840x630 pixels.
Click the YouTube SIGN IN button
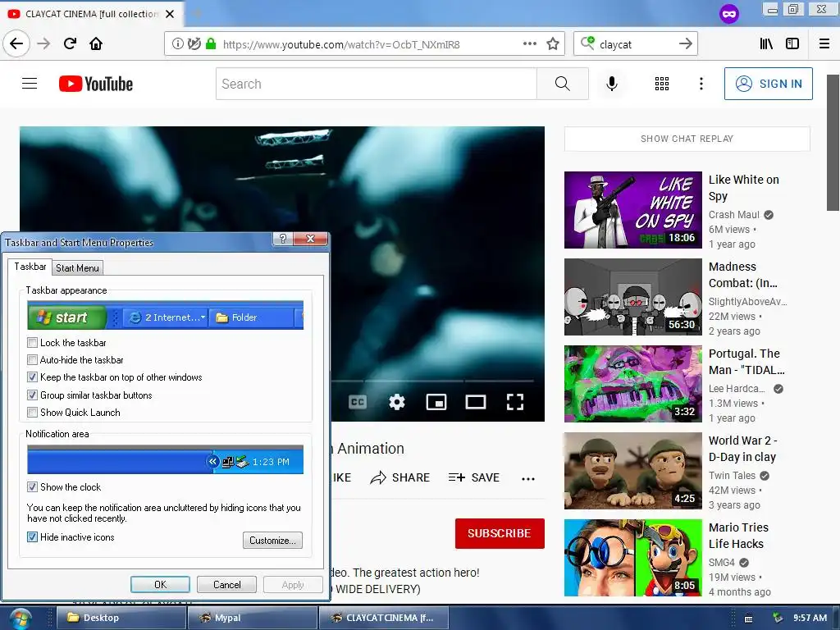coord(768,84)
